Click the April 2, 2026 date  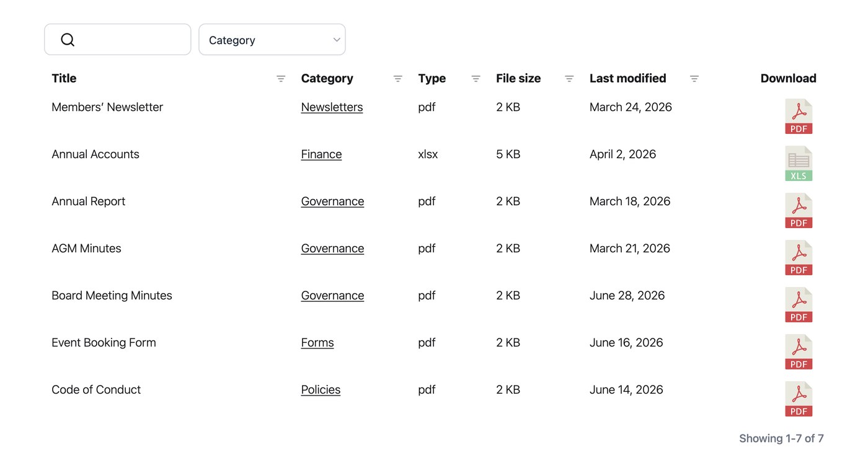[x=622, y=154]
